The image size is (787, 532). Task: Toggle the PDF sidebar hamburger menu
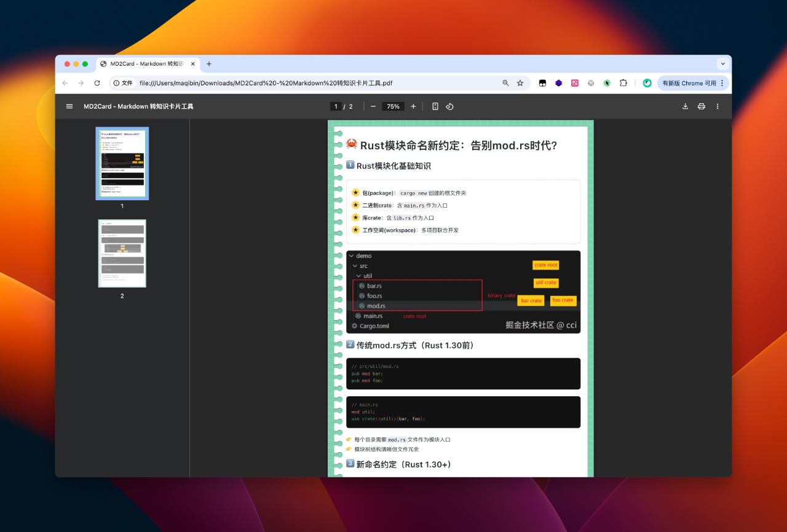pos(69,106)
